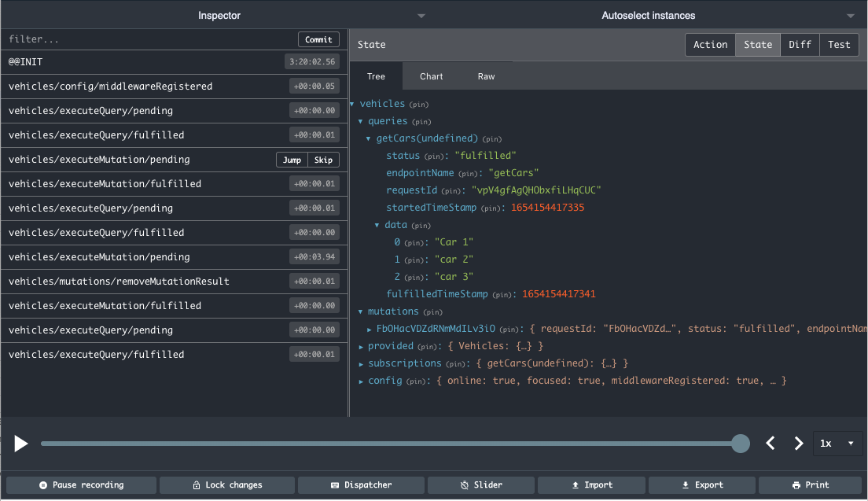Image resolution: width=868 pixels, height=501 pixels.
Task: Print the state using the Print button
Action: click(809, 484)
